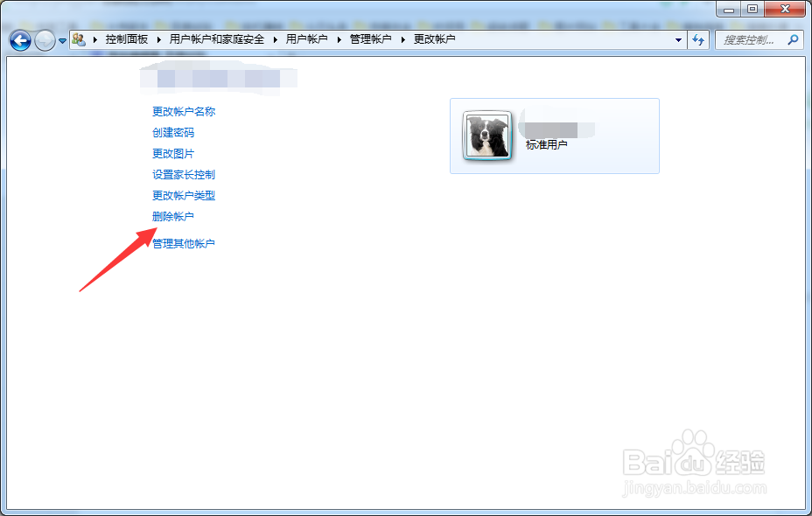Navigate to 用户帐户 breadcrumb

306,39
